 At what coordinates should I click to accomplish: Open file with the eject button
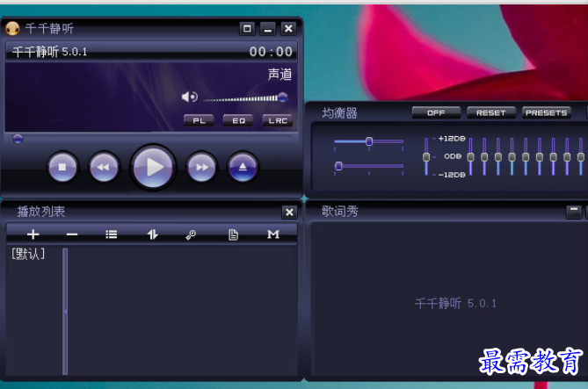[x=243, y=167]
